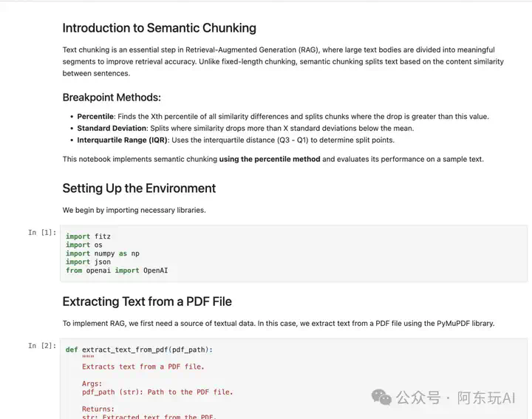The width and height of the screenshot is (532, 419).
Task: Click the from openai import OpenAI line
Action: pyautogui.click(x=117, y=270)
